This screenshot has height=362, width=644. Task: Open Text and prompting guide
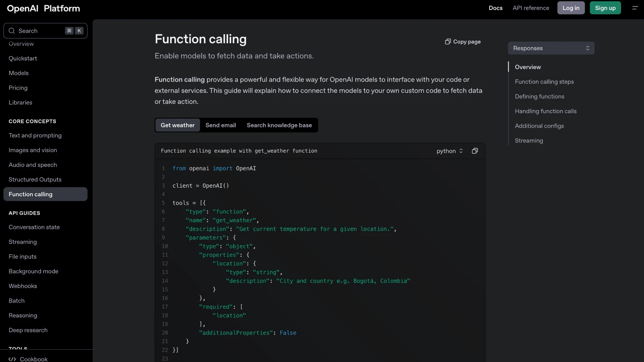35,135
